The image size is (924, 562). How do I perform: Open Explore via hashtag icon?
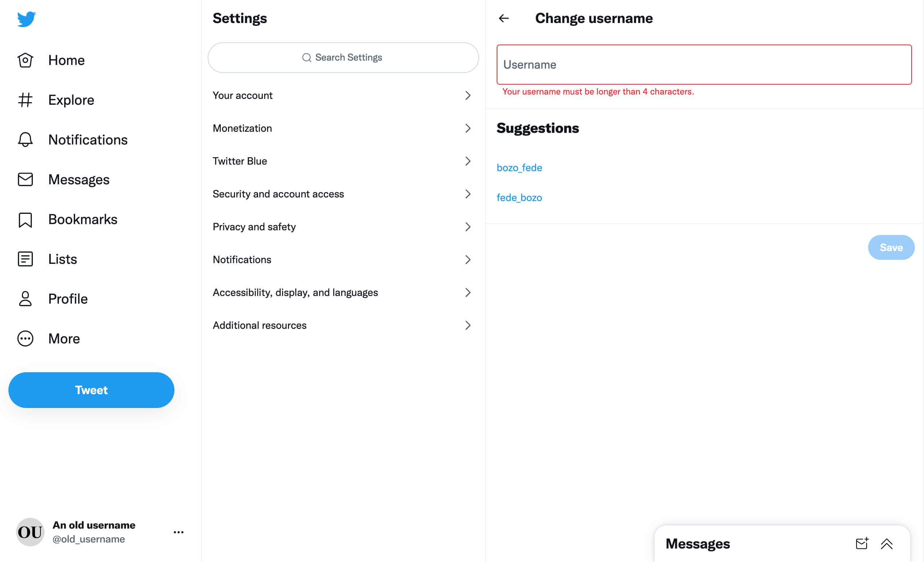point(25,100)
